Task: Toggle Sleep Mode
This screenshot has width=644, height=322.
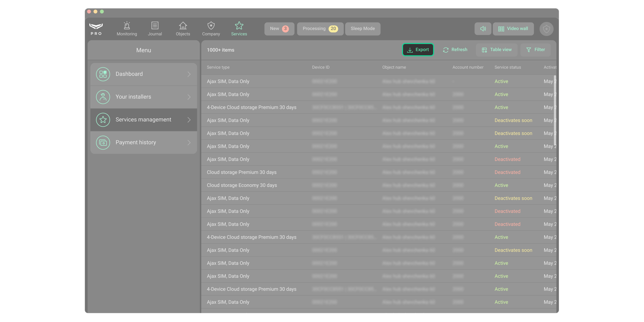Action: 363,29
